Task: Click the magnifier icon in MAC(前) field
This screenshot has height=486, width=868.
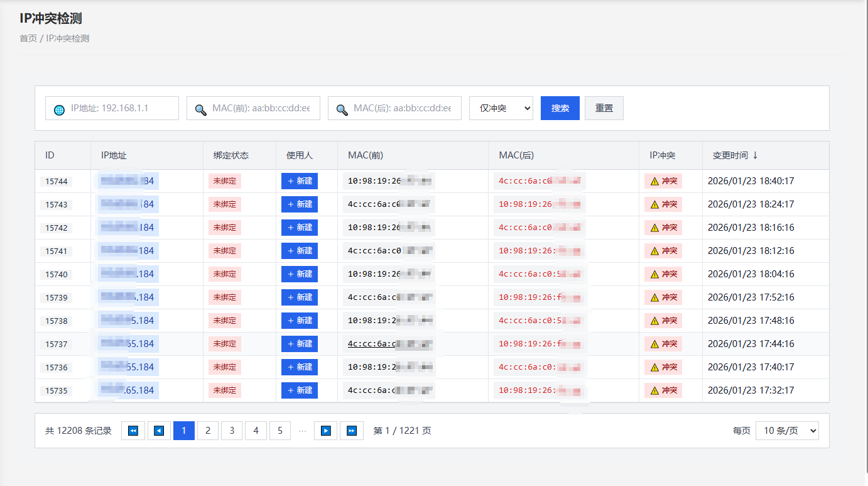Action: (x=200, y=109)
